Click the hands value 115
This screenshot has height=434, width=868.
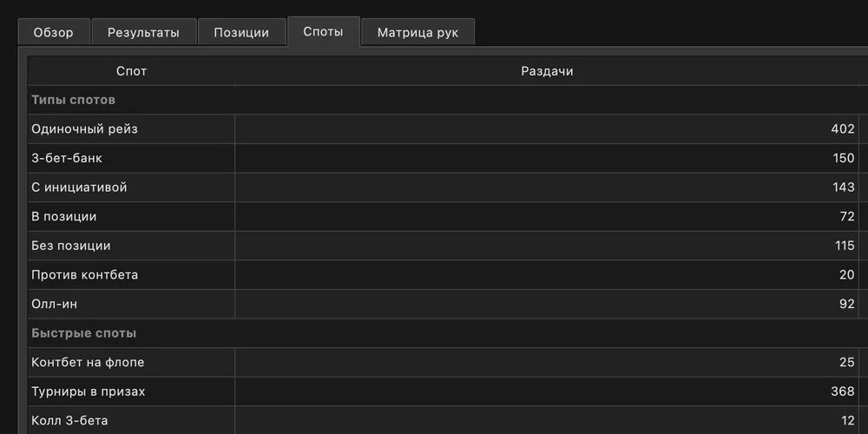coord(845,246)
